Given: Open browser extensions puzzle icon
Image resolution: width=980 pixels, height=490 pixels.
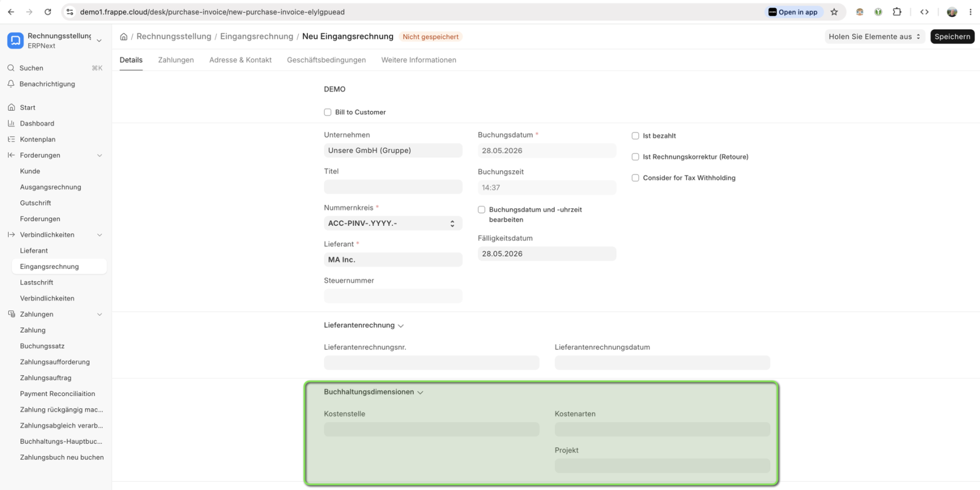Looking at the screenshot, I should pos(897,12).
